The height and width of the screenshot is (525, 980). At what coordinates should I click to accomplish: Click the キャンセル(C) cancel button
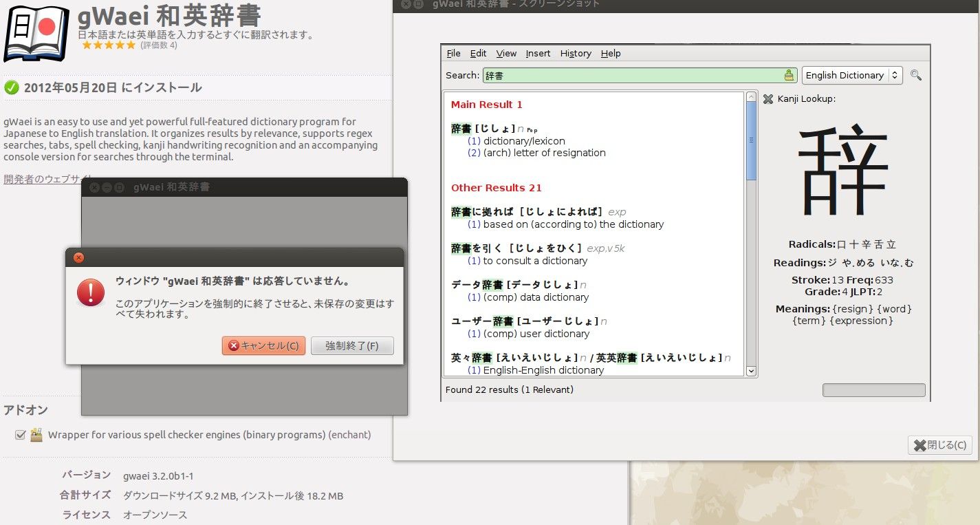click(263, 345)
